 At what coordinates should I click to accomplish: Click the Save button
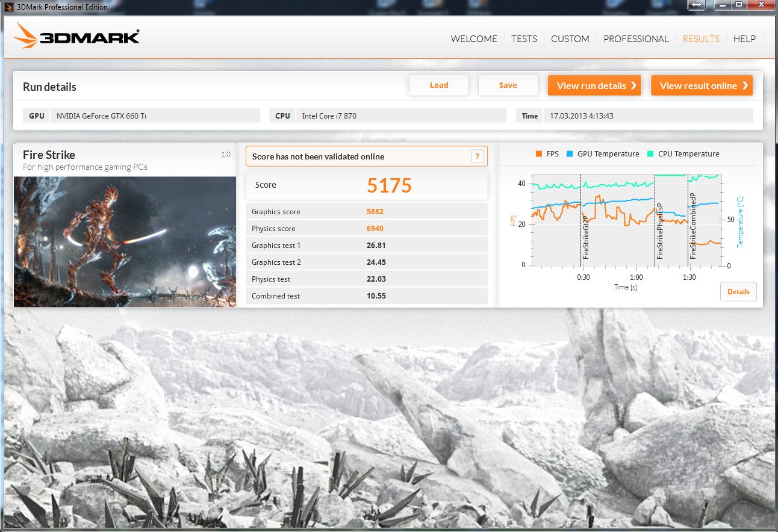click(508, 85)
